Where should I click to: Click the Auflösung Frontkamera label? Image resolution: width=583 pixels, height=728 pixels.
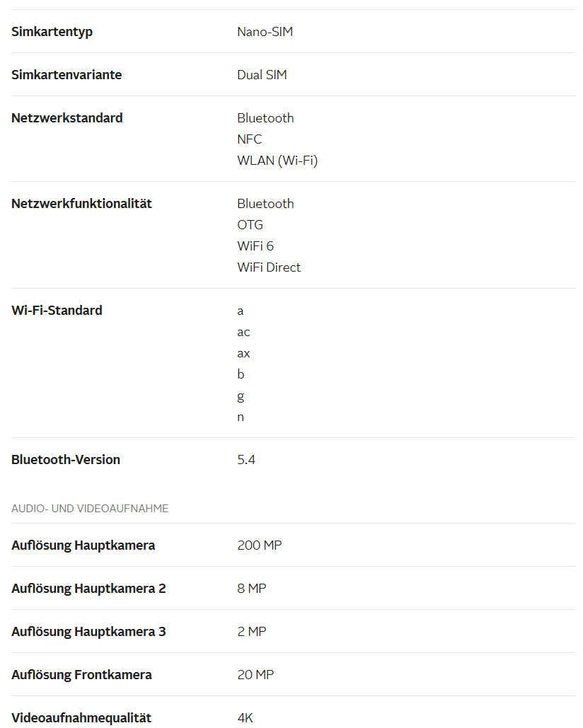point(81,675)
